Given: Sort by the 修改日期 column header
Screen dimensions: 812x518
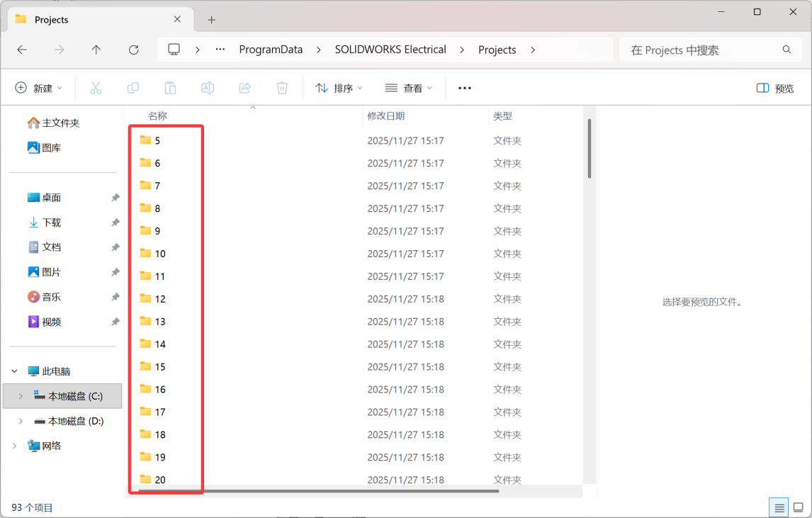Looking at the screenshot, I should coord(386,116).
